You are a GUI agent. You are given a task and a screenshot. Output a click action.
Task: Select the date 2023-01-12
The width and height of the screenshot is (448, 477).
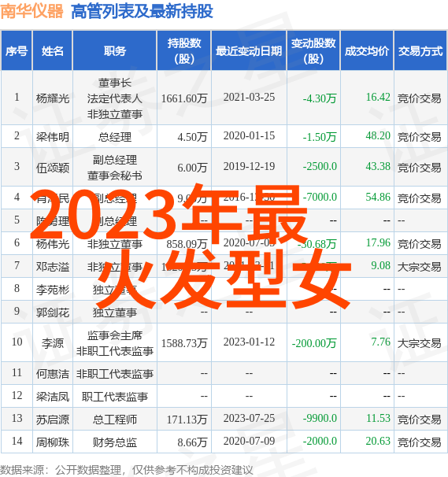point(249,342)
